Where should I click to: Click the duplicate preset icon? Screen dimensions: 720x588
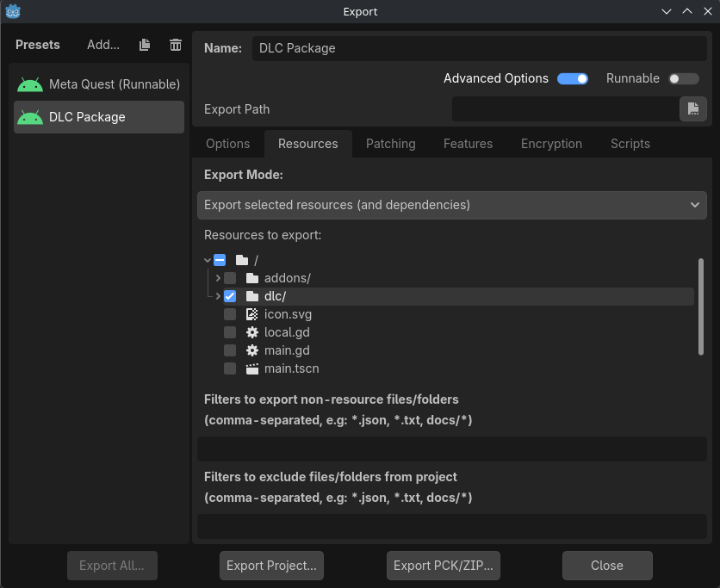click(144, 45)
